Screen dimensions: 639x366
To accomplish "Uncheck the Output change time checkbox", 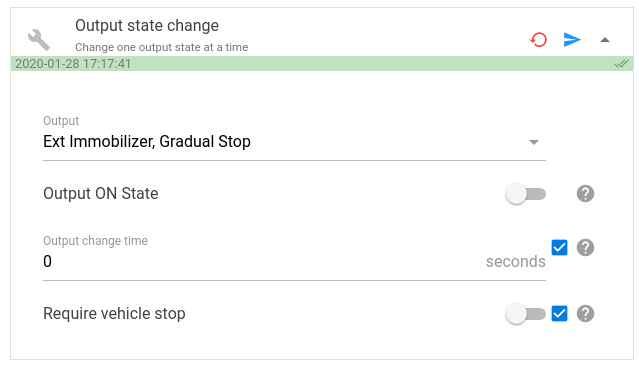I will tap(560, 247).
